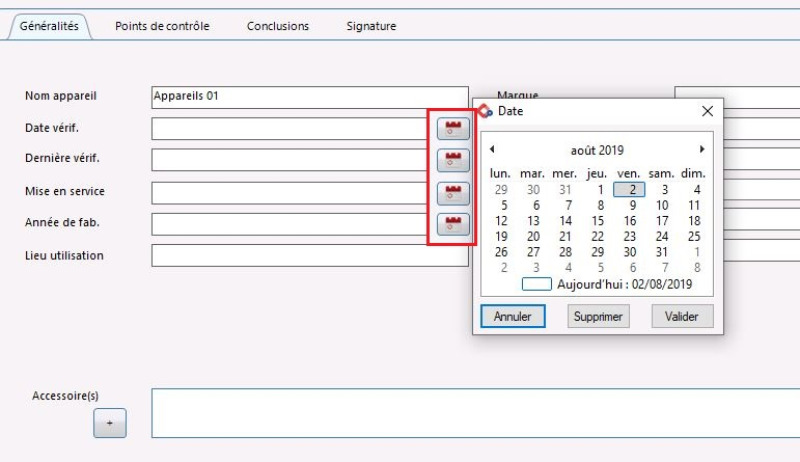This screenshot has height=462, width=800.
Task: Open calendar picker for Dernière vérif. field
Action: pos(453,160)
